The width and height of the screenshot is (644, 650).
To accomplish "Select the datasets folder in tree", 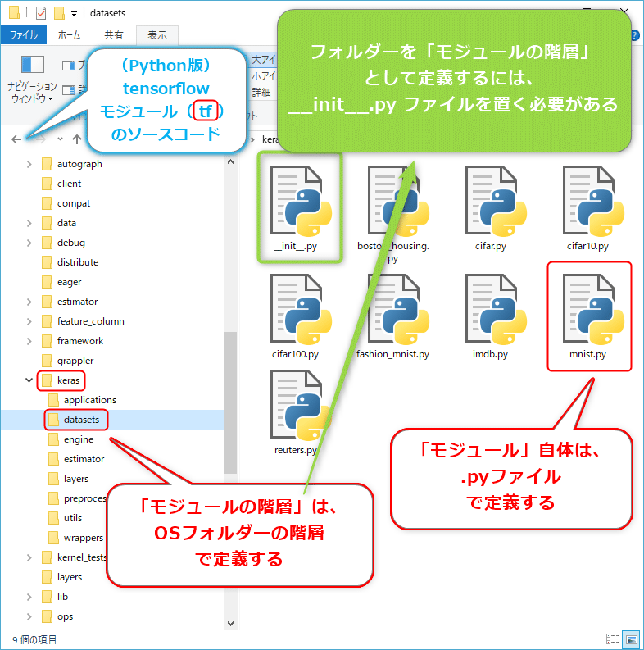I will coord(75,420).
